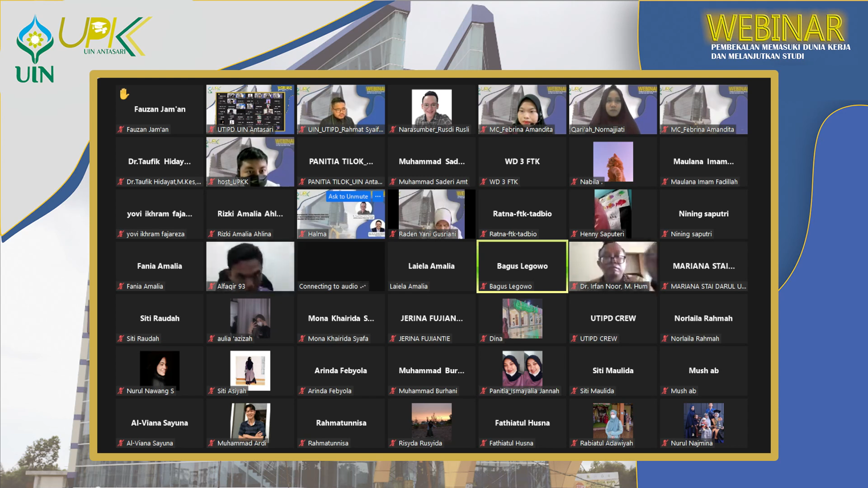Click muted mic icon beside Bagus Legowo label

pyautogui.click(x=484, y=286)
